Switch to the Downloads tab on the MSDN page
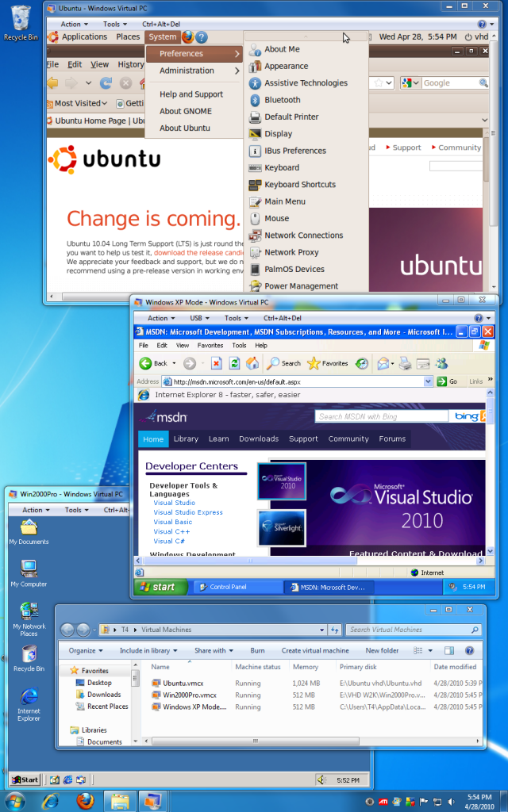Screen dimensions: 508x812 259,439
